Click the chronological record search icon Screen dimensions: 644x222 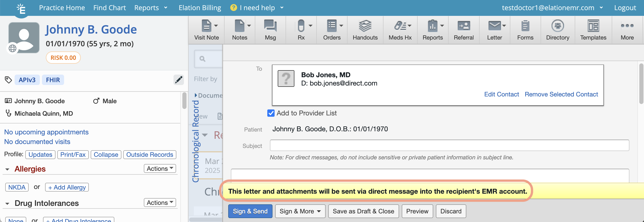[202, 59]
